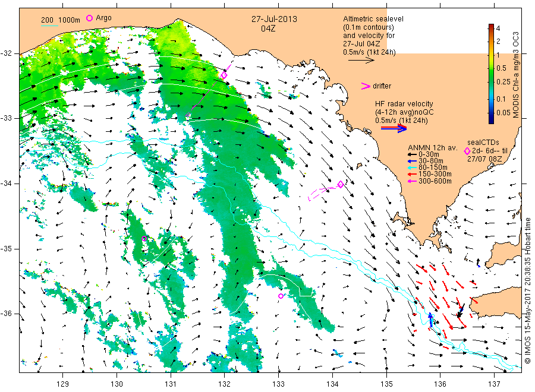Click the '(0.1m contours)' legend text

coord(369,27)
